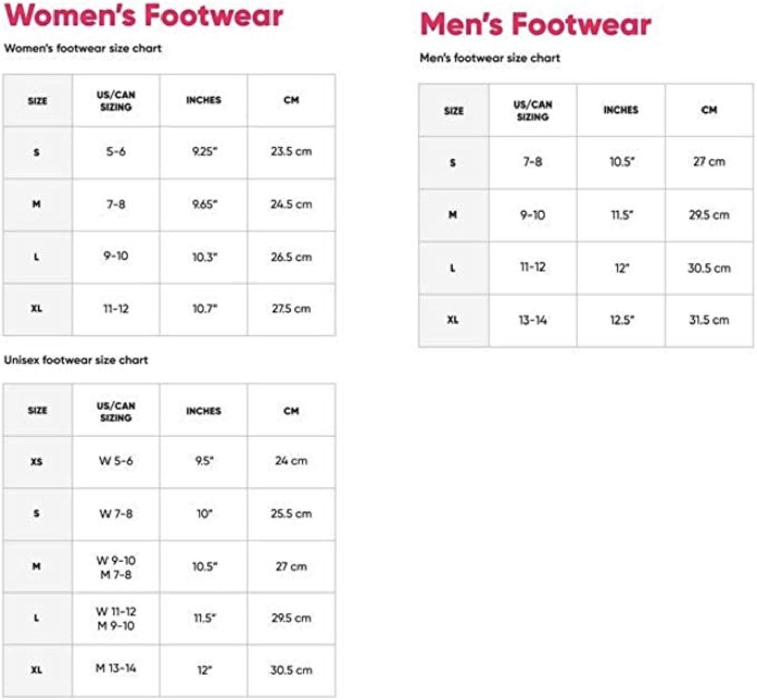The width and height of the screenshot is (757, 700).
Task: Click the men's 12.5" inches cell
Action: tap(622, 320)
